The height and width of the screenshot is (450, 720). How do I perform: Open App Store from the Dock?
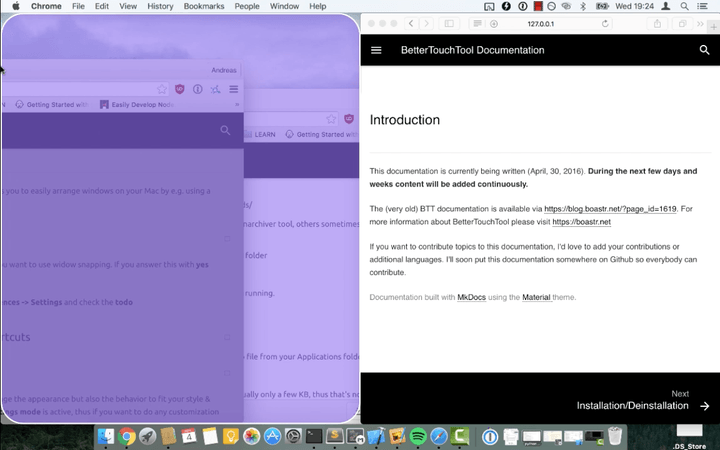(272, 436)
